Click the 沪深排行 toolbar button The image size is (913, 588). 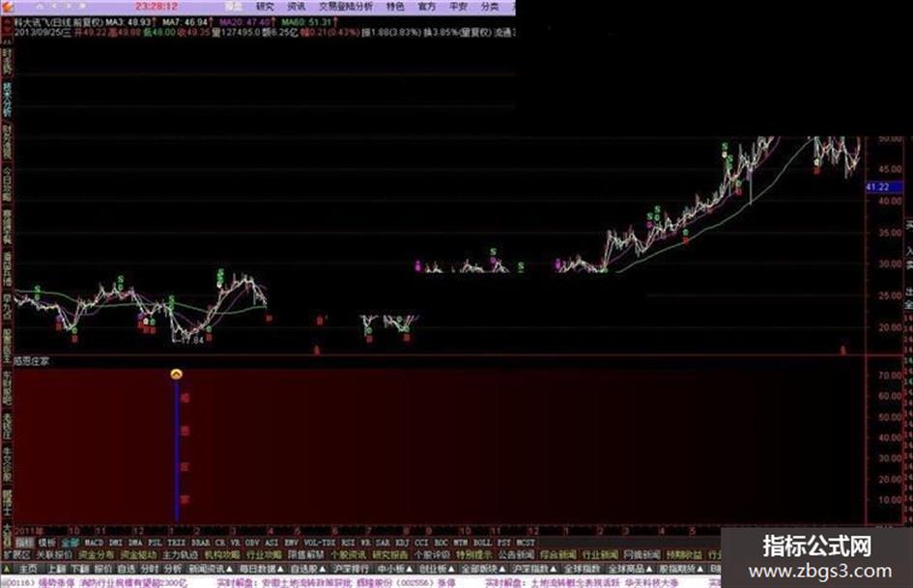(x=351, y=568)
